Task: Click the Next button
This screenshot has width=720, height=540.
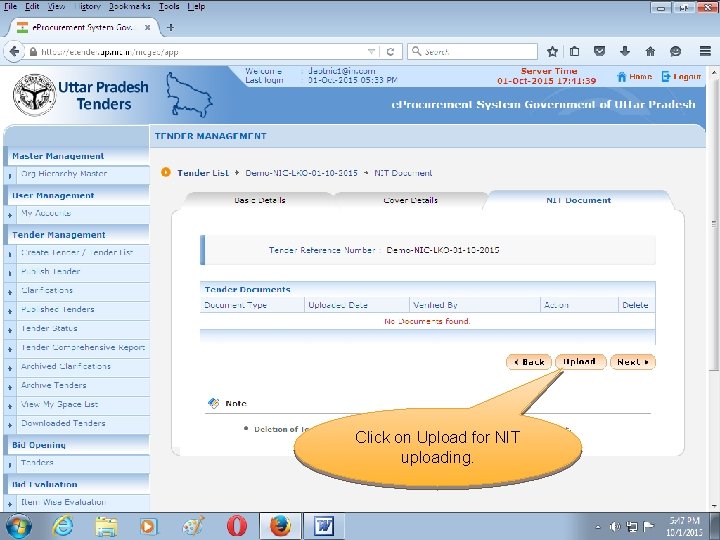Action: [x=632, y=362]
